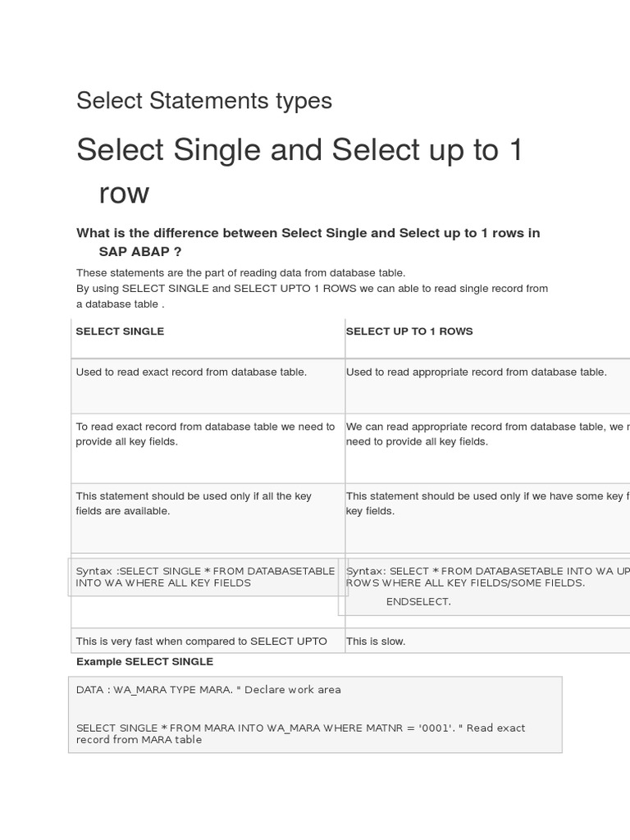Click the 'ENDSELECT.' code line

click(x=418, y=601)
